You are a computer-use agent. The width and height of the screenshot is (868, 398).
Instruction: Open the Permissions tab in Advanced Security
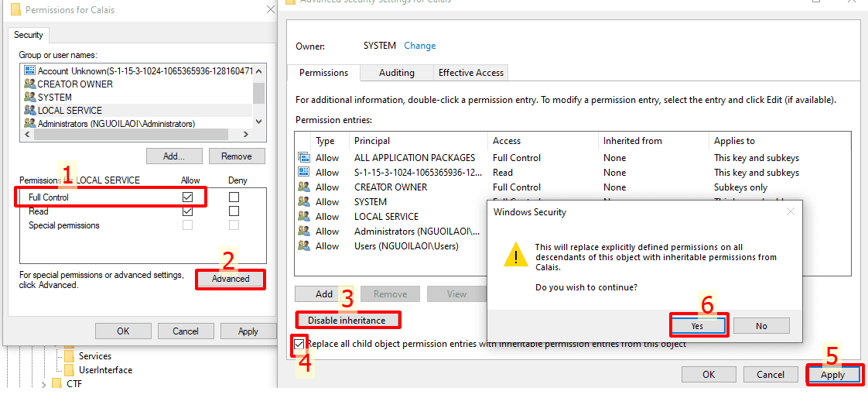324,73
